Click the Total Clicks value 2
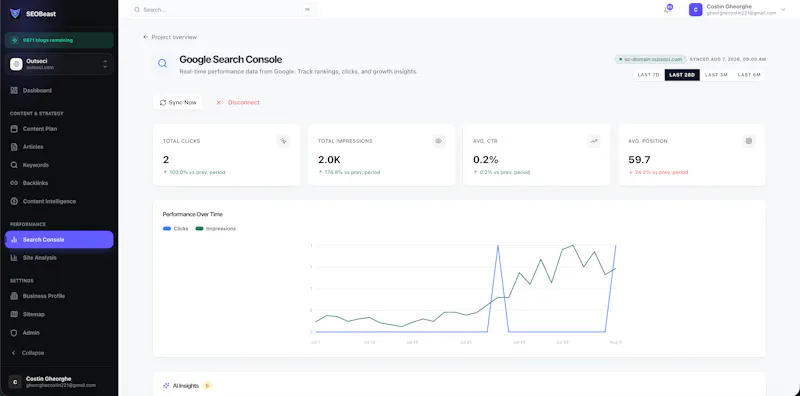Viewport: 800px width, 396px height. point(166,159)
